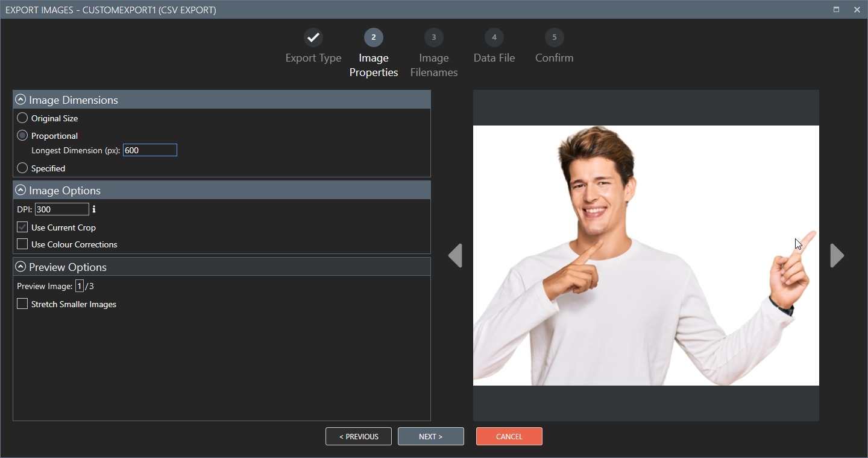Click the completed Export Type step checkmark
This screenshot has height=458, width=868.
[313, 37]
